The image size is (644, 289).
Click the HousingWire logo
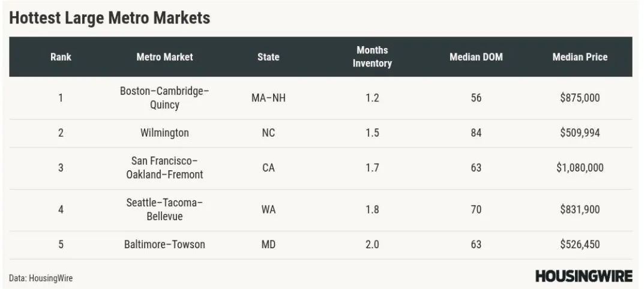[x=583, y=276]
